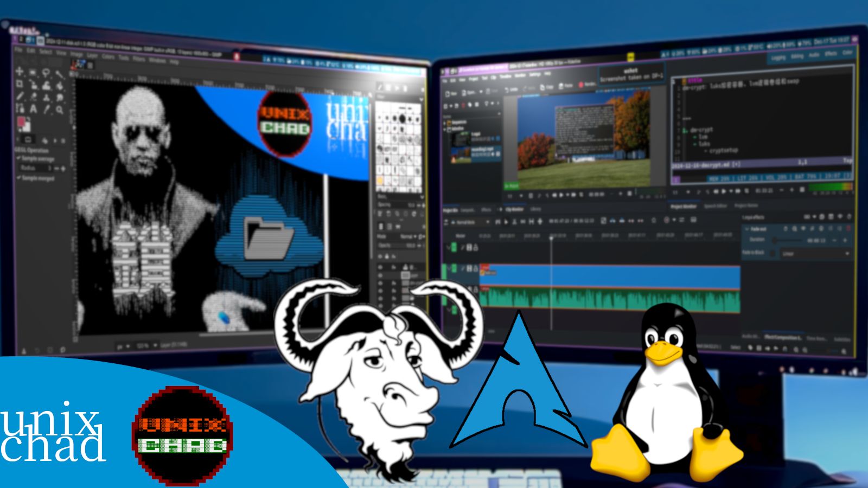This screenshot has height=488, width=868.
Task: Open the File menu in GIMP
Action: pos(18,49)
